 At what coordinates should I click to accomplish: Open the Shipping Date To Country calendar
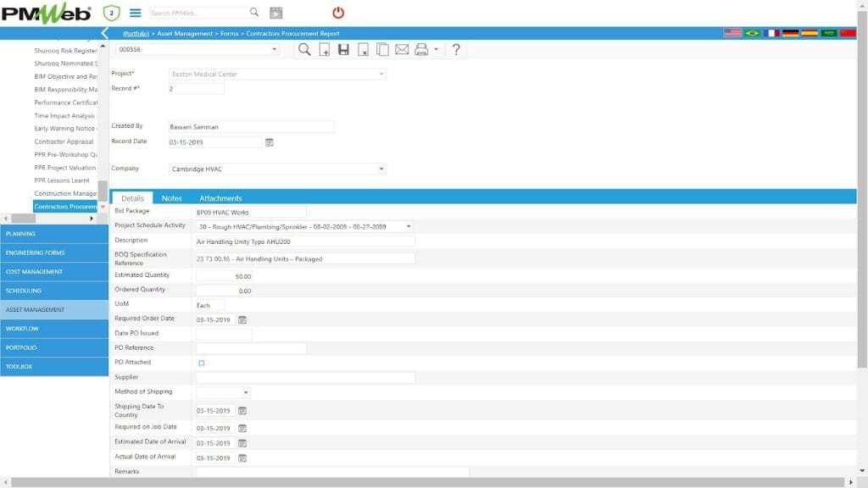coord(242,411)
